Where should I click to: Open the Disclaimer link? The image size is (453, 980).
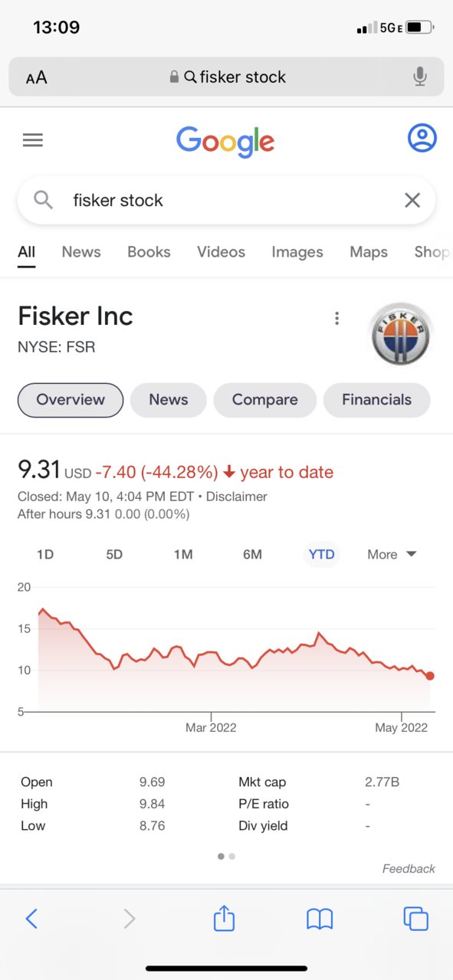(237, 497)
